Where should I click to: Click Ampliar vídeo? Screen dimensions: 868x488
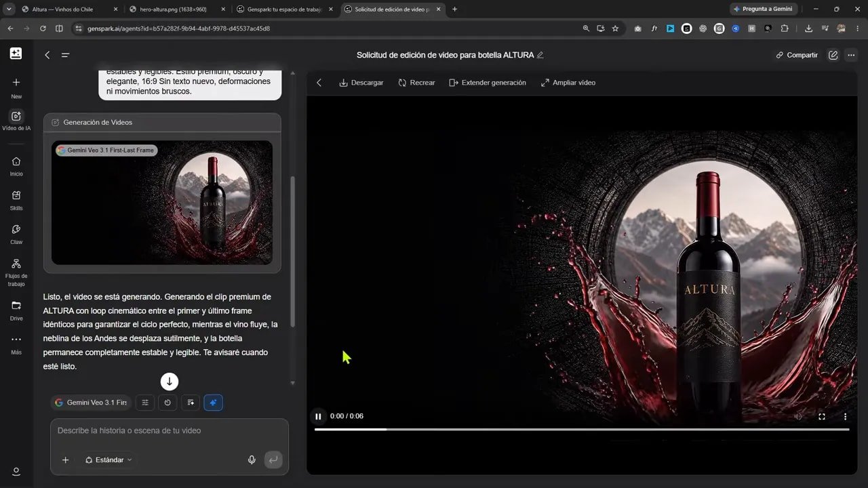tap(568, 83)
